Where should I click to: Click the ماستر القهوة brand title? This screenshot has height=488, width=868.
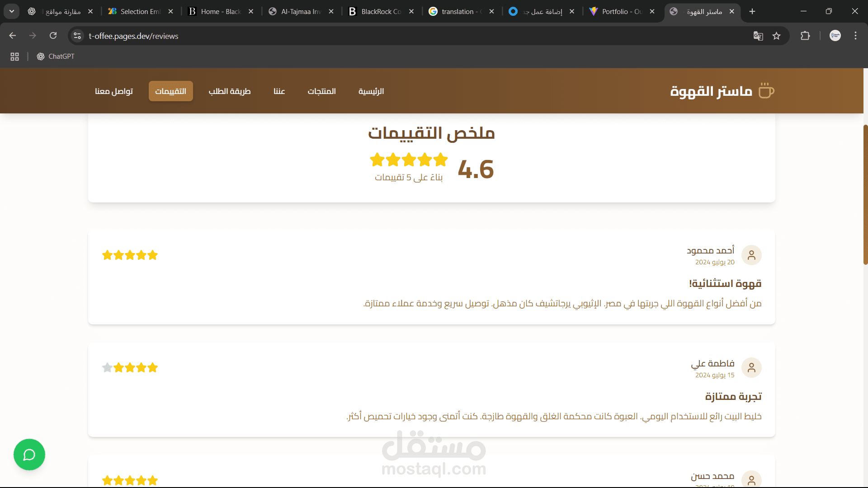coord(711,91)
